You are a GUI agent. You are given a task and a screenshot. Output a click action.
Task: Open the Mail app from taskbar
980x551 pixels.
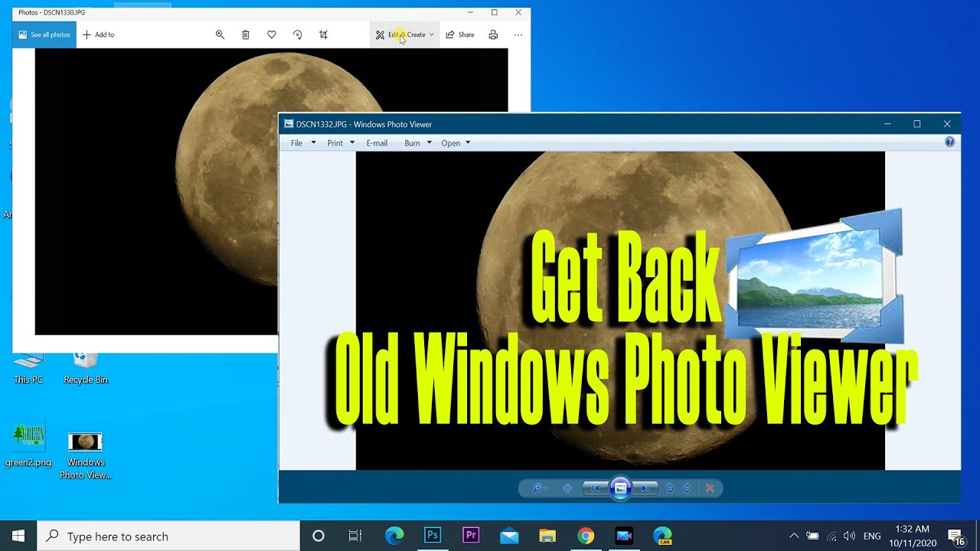point(509,536)
